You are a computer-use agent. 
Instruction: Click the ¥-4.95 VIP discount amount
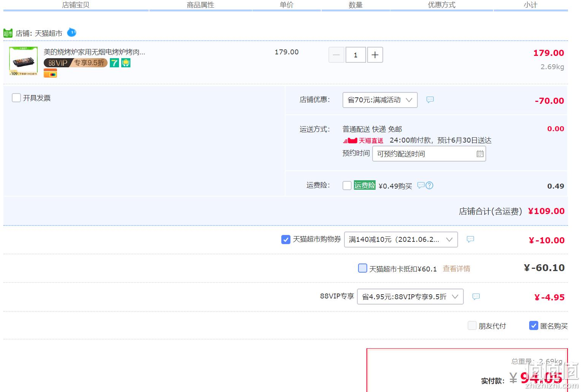click(x=549, y=297)
